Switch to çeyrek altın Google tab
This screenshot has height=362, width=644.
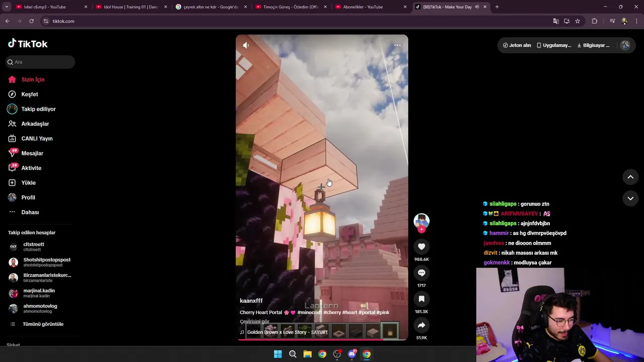point(210,7)
